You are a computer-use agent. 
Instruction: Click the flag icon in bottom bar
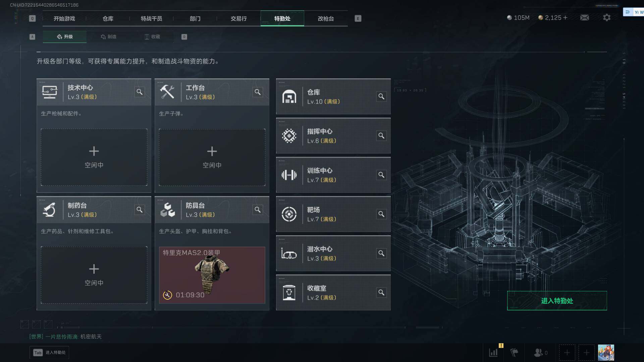coord(514,353)
